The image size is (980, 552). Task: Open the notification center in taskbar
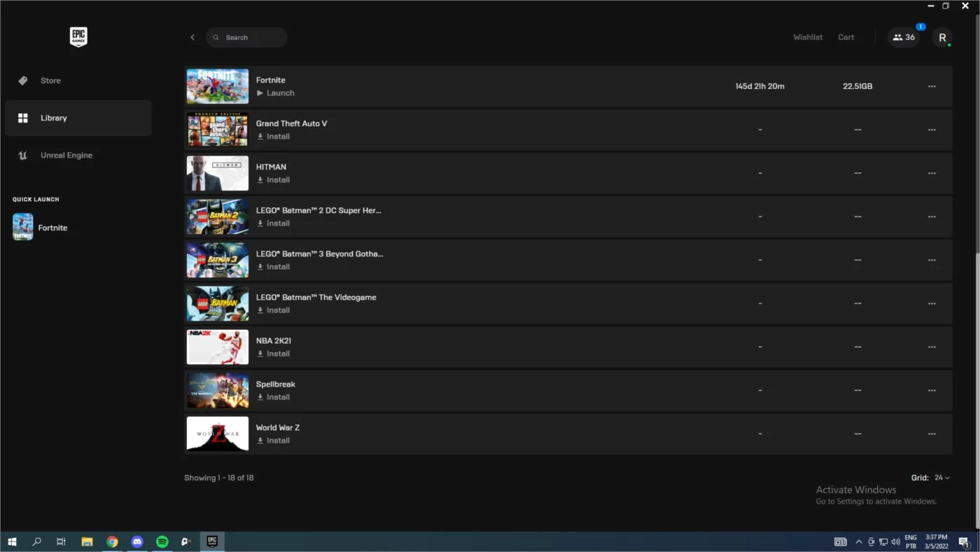point(964,541)
